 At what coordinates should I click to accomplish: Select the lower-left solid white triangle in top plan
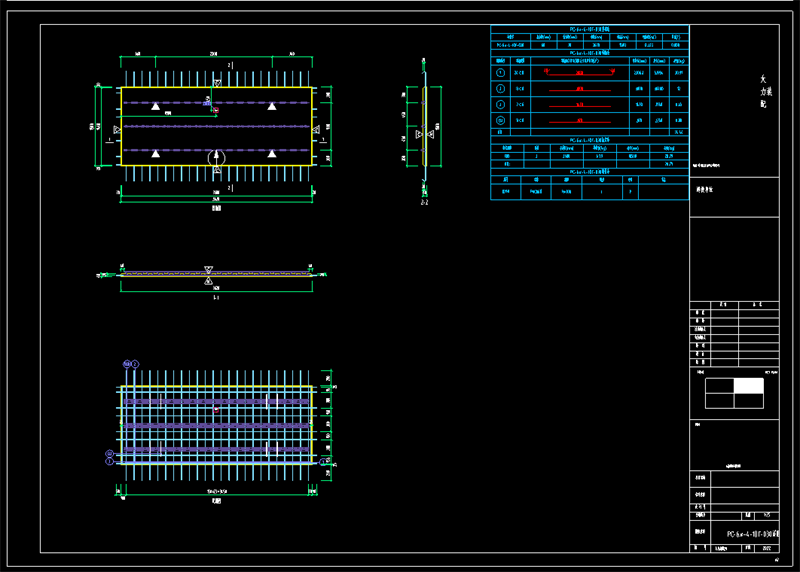pyautogui.click(x=156, y=154)
